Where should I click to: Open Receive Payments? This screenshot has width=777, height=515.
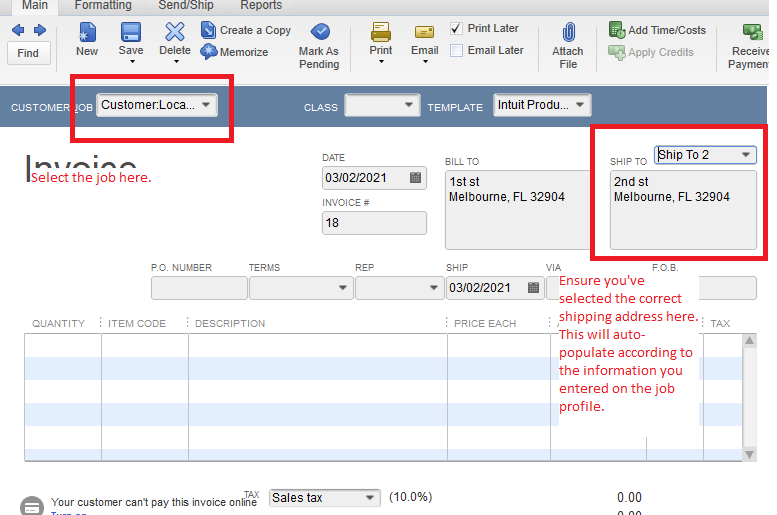[750, 46]
